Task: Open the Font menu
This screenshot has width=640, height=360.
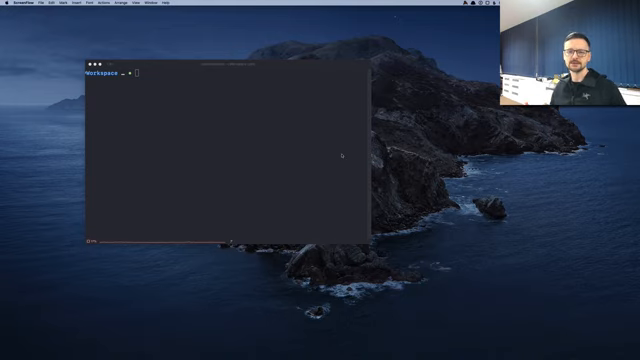Action: (89, 2)
